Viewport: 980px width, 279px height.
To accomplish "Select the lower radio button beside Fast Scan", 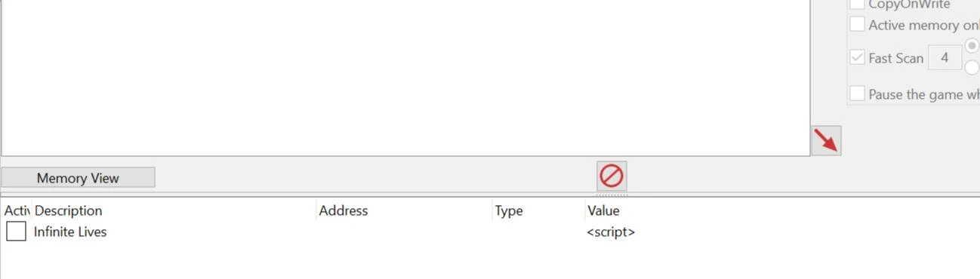I will [x=973, y=68].
